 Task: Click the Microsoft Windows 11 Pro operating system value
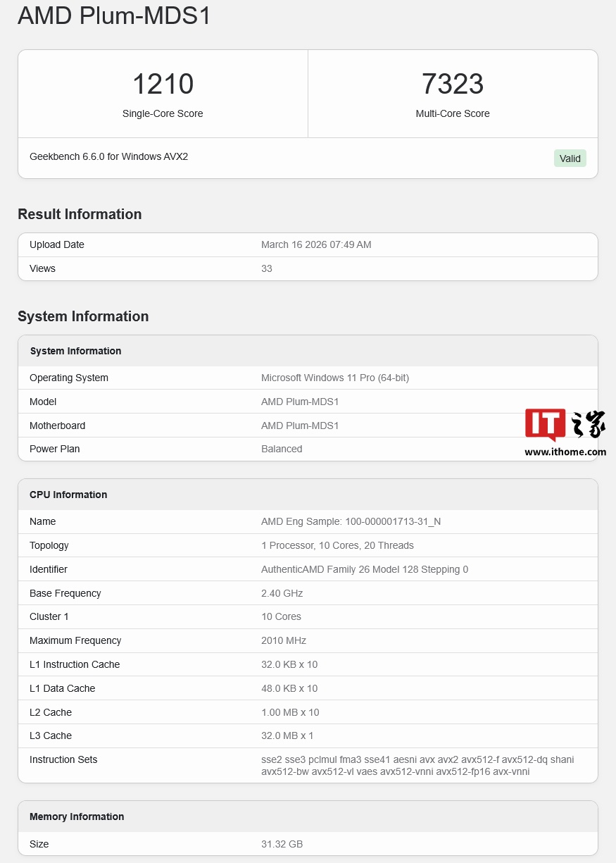(x=334, y=378)
